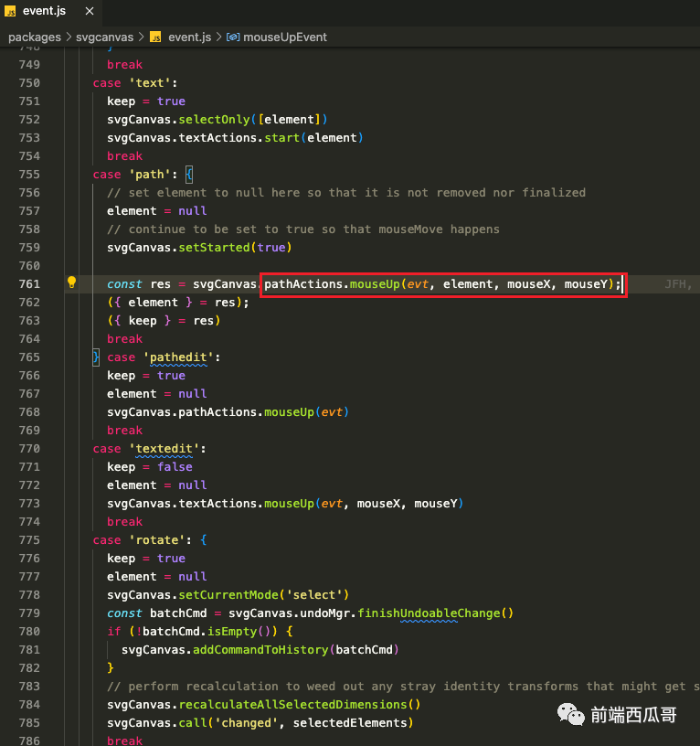The height and width of the screenshot is (746, 700).
Task: Click the lightbulb quick-fix icon
Action: point(71,282)
